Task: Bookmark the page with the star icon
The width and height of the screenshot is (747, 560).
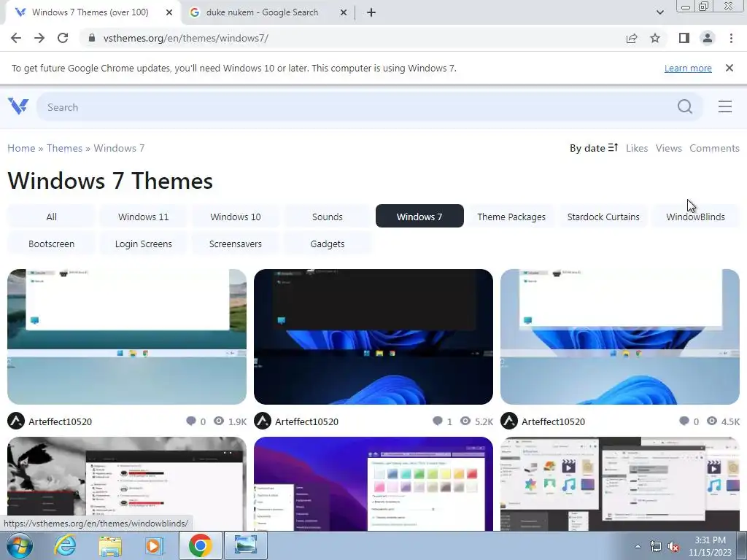Action: (x=655, y=38)
